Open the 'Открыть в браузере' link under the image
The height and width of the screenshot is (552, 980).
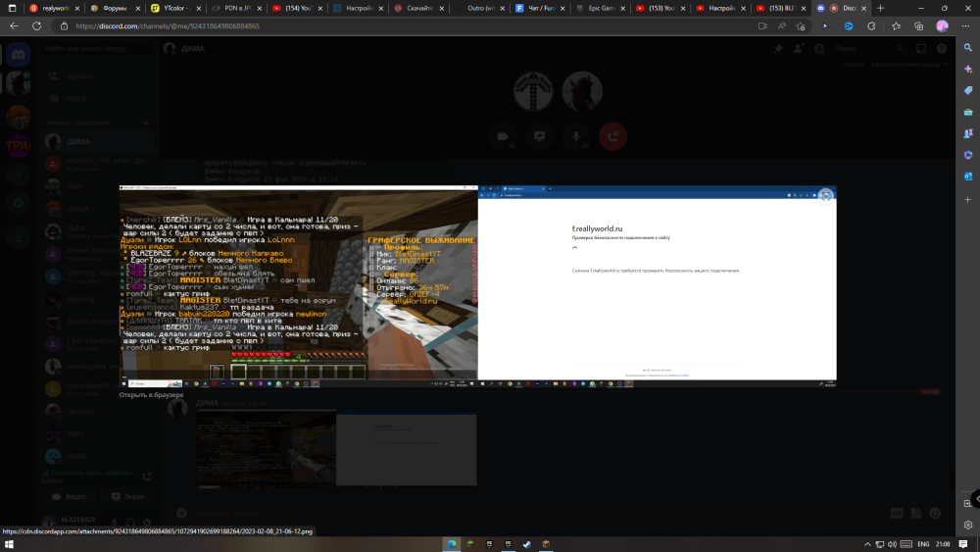151,395
